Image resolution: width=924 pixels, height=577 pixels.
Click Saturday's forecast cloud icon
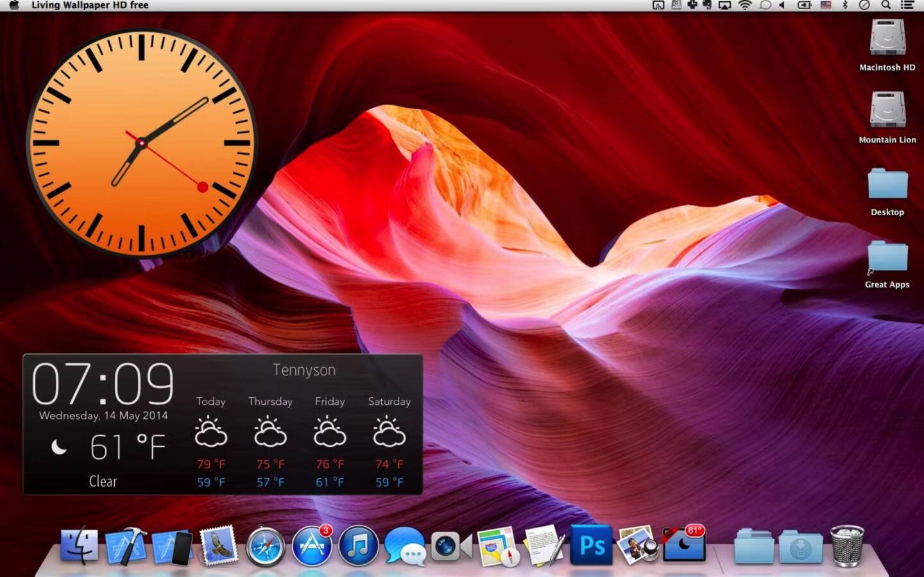pos(389,431)
